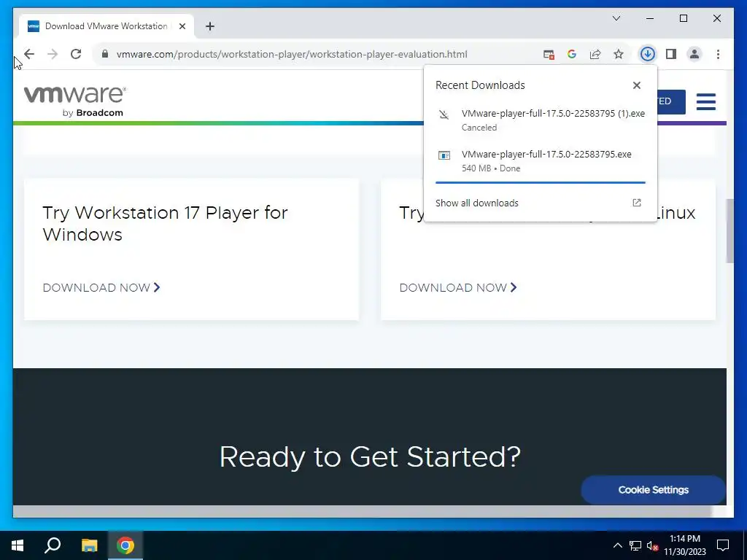This screenshot has width=747, height=560.
Task: Click the browser forward arrow
Action: tap(53, 54)
